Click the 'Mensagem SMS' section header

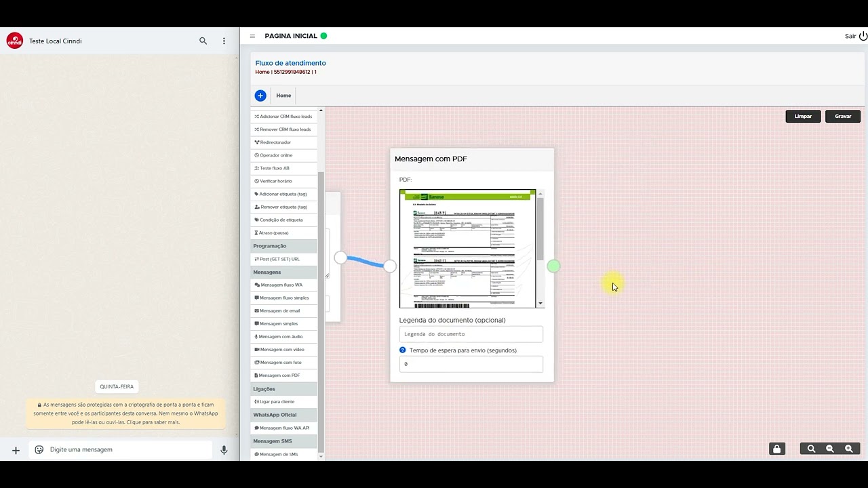(x=283, y=441)
